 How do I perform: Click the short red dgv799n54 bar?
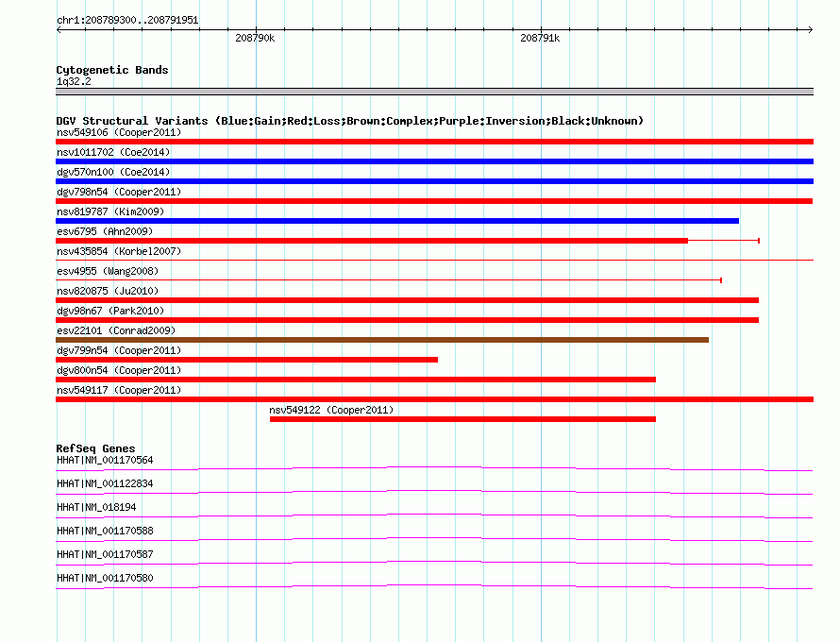[246, 360]
